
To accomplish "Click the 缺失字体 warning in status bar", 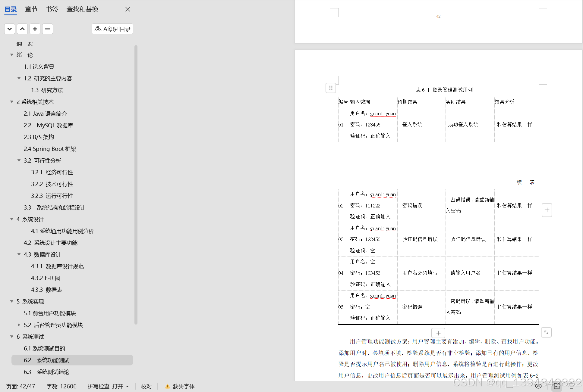I will [x=180, y=386].
